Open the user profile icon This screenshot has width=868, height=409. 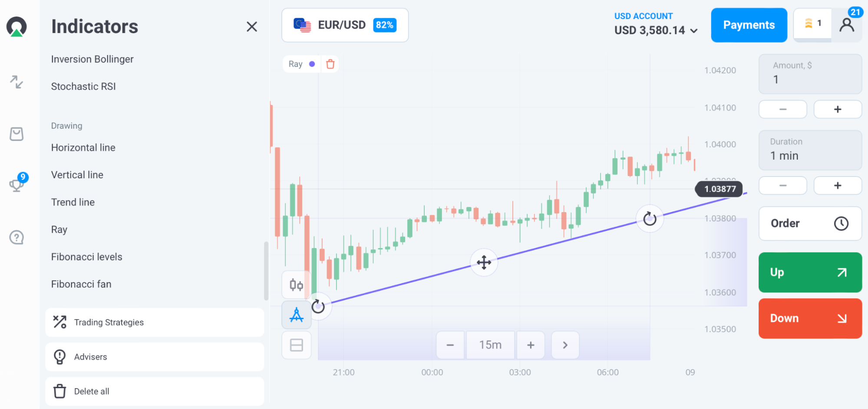847,25
